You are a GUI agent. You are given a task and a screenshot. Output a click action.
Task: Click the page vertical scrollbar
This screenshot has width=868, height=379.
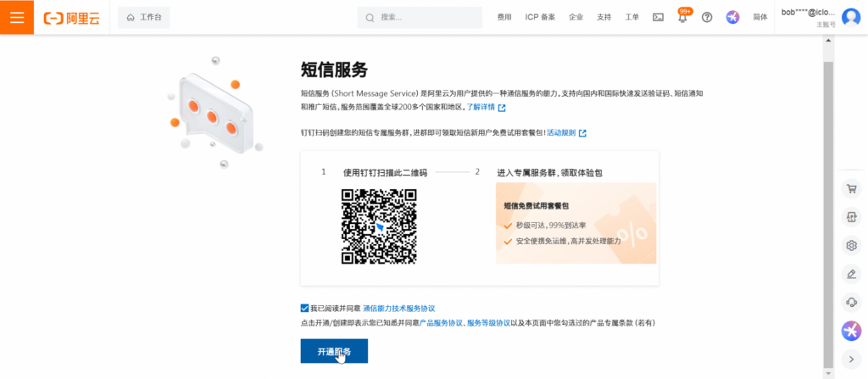(x=829, y=215)
